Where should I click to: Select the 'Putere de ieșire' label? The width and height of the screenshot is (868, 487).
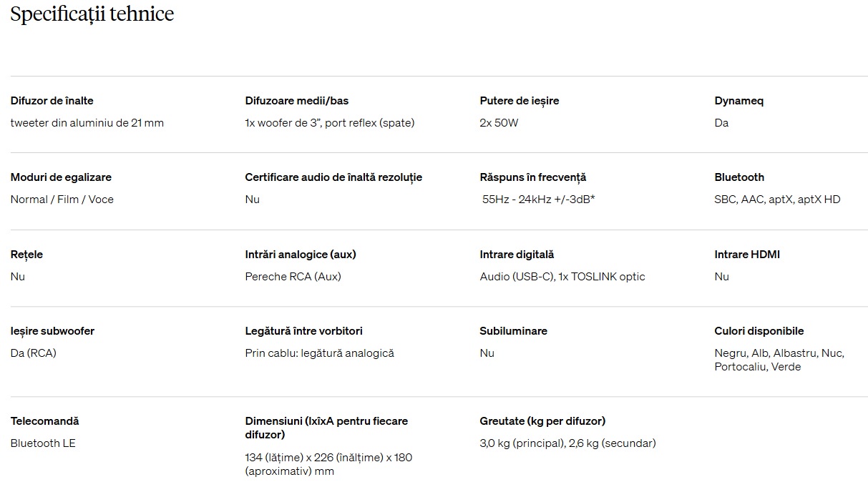(x=520, y=101)
